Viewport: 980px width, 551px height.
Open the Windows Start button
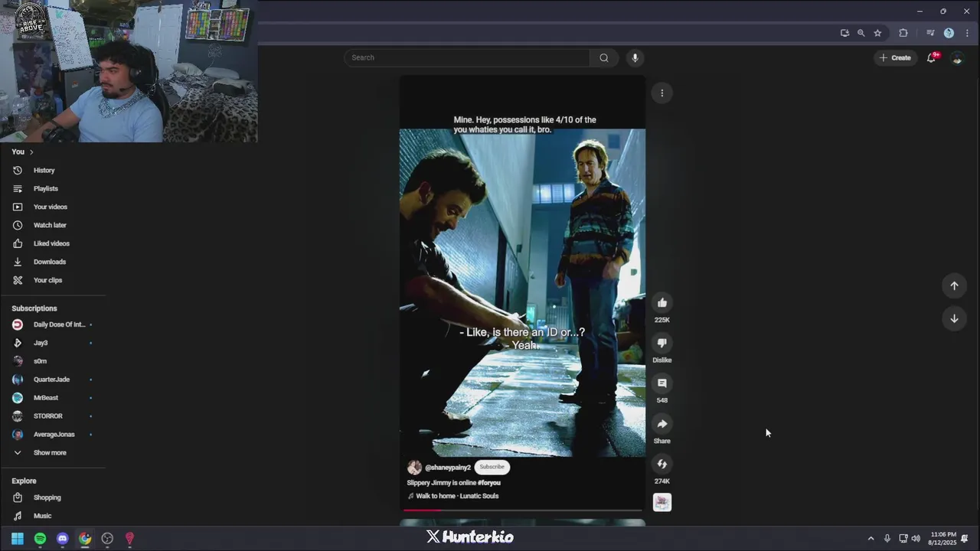18,539
